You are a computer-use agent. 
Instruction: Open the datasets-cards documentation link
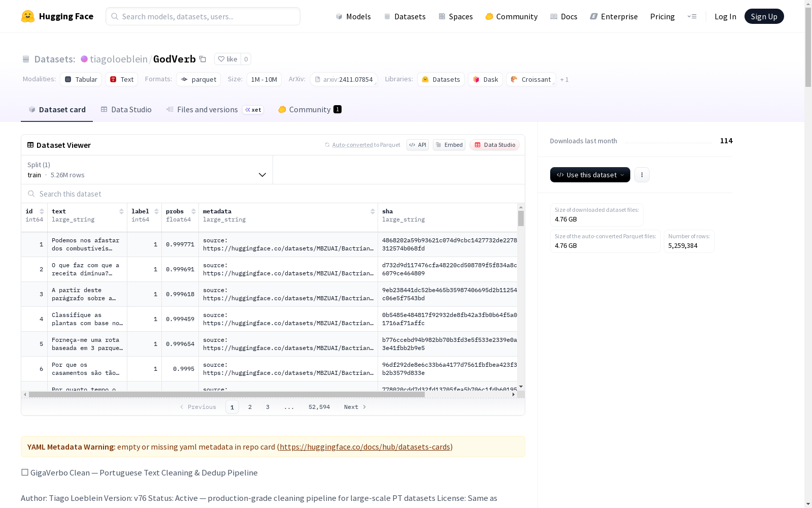tap(365, 447)
